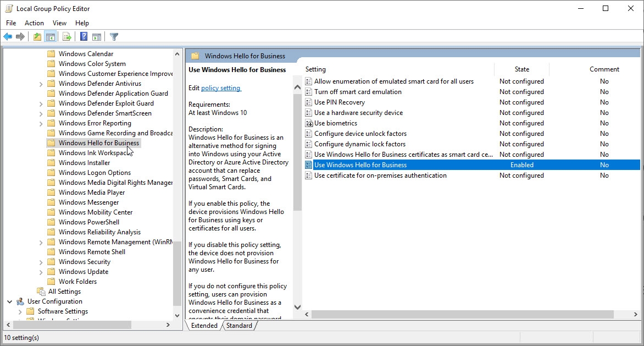Toggle the Show/Hide Action Pane icon
The height and width of the screenshot is (346, 644).
97,36
